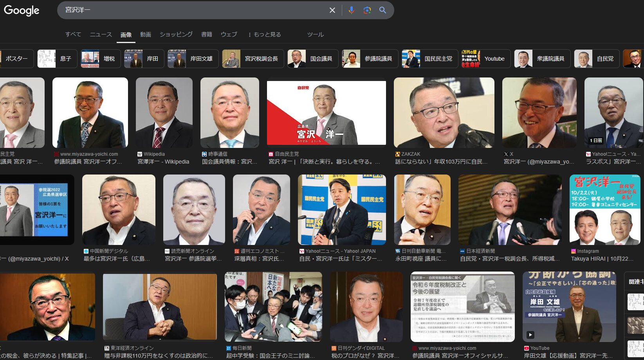The width and height of the screenshot is (644, 360).
Task: Open Google Lens image search
Action: click(367, 10)
